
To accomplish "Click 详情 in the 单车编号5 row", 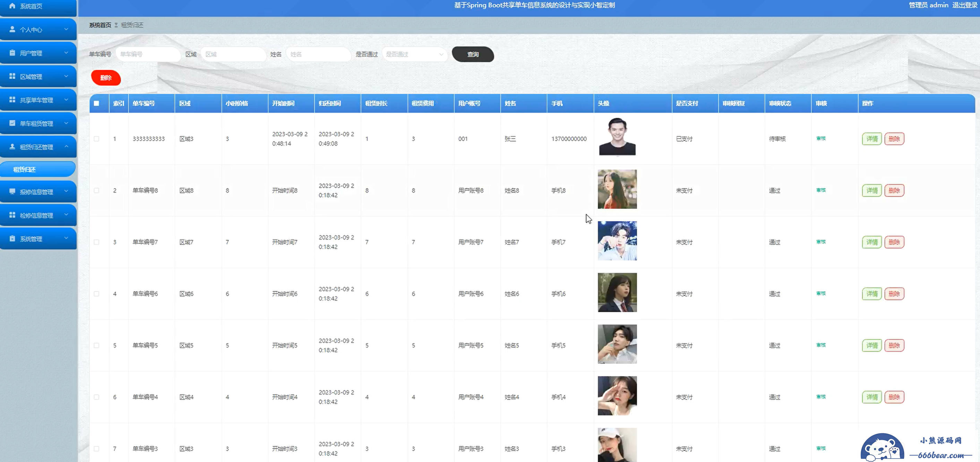I will tap(872, 345).
